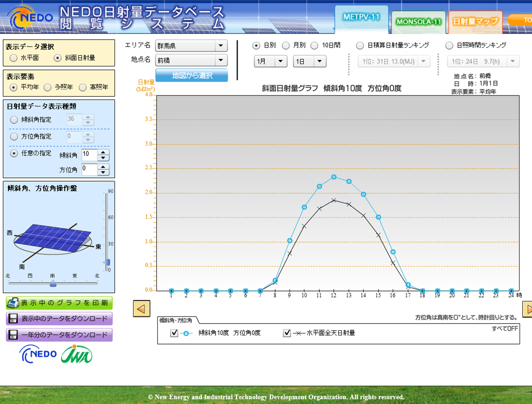Click the 方位角 input field showing 0
Image resolution: width=532 pixels, height=404 pixels.
(90, 169)
